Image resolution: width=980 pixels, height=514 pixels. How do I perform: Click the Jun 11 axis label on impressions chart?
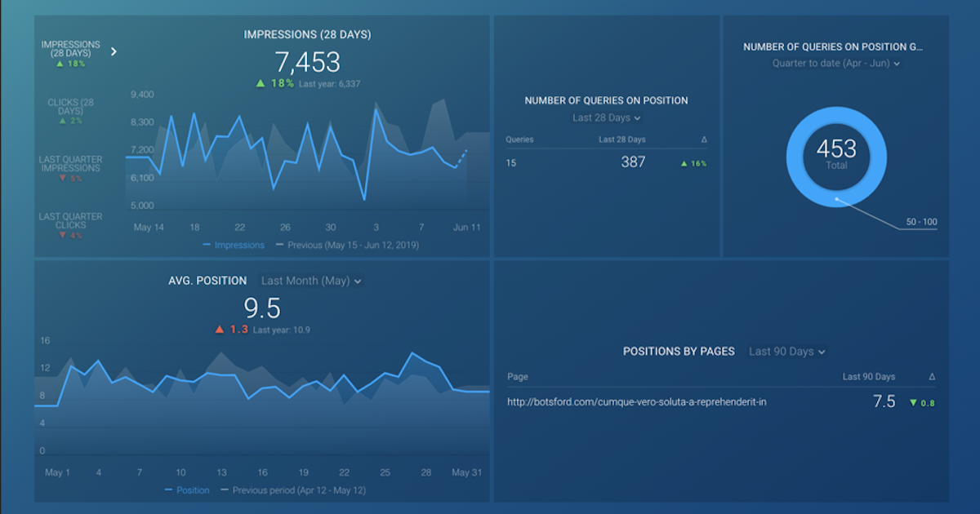467,227
